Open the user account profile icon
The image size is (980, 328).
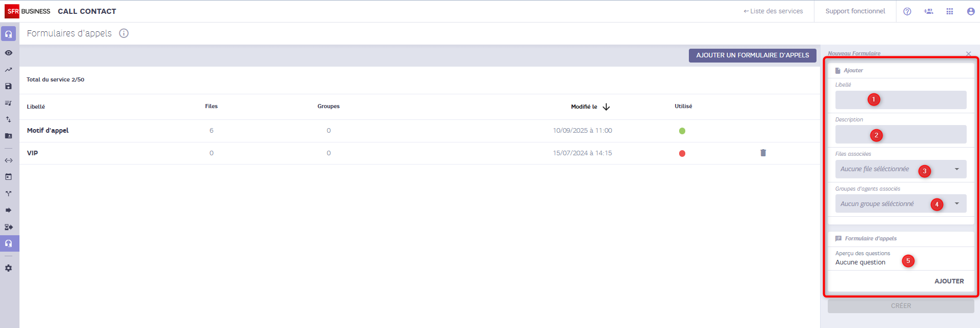(x=970, y=11)
